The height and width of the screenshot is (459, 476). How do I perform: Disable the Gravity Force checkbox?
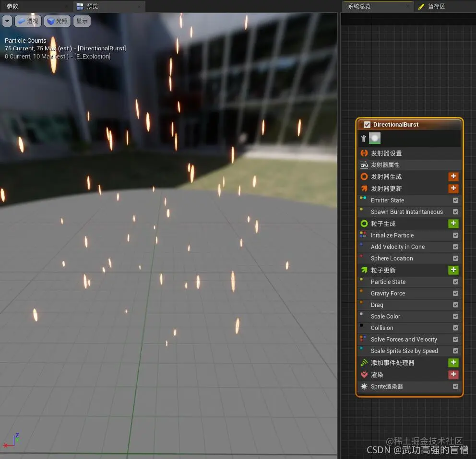point(455,294)
